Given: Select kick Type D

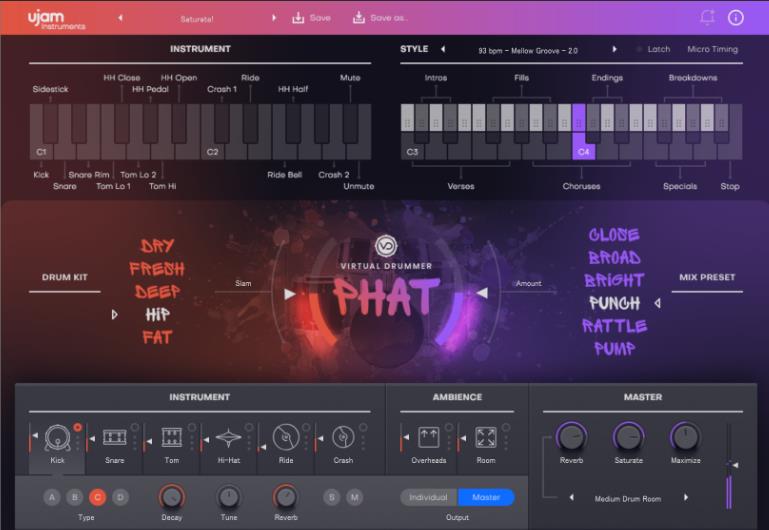Looking at the screenshot, I should tap(121, 497).
